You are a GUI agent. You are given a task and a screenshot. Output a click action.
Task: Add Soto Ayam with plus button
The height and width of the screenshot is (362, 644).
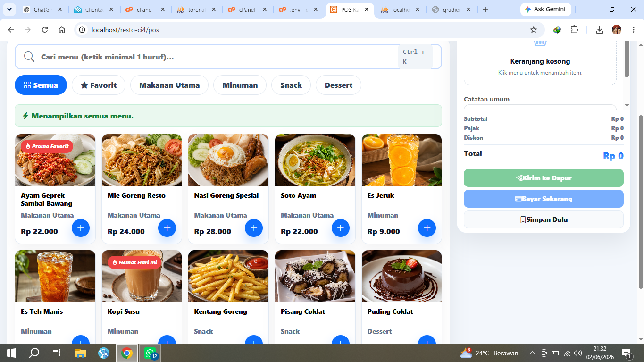pyautogui.click(x=341, y=228)
